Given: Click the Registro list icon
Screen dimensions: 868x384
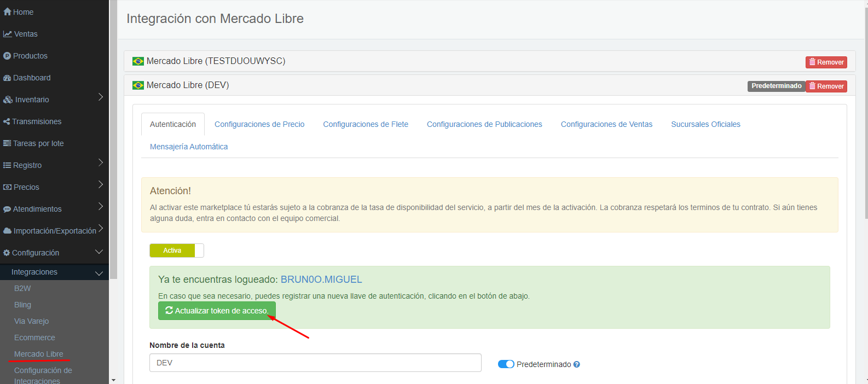Looking at the screenshot, I should [x=7, y=165].
